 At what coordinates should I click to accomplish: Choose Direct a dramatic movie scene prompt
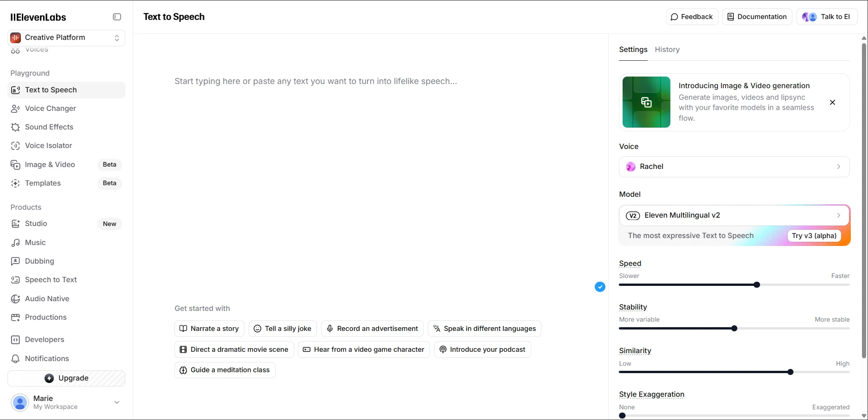click(x=234, y=349)
